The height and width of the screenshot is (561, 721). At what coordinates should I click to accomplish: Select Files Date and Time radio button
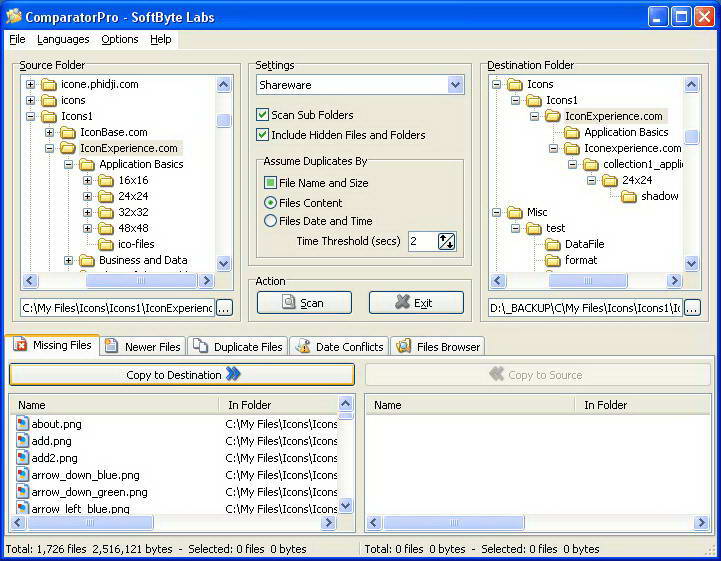click(270, 221)
